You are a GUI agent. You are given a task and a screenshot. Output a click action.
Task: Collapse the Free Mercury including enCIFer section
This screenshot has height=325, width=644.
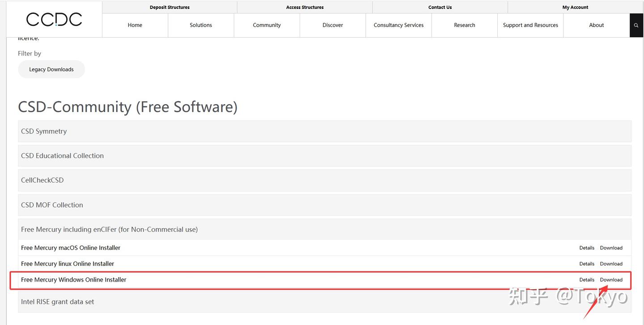325,229
